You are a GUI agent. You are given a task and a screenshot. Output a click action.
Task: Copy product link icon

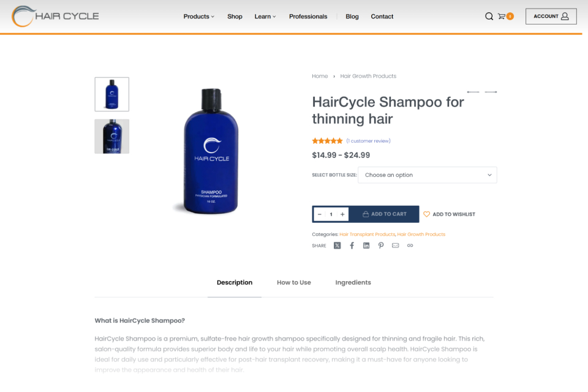pos(410,246)
